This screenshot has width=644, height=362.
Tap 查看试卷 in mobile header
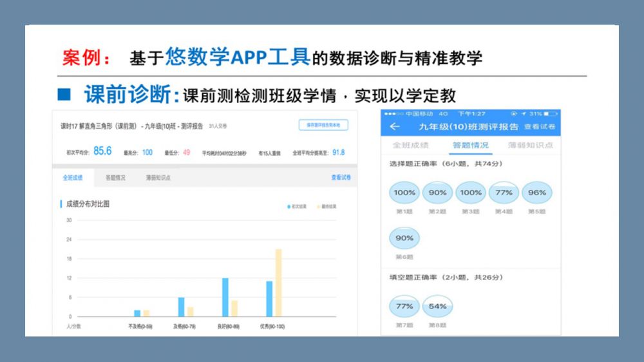click(539, 127)
